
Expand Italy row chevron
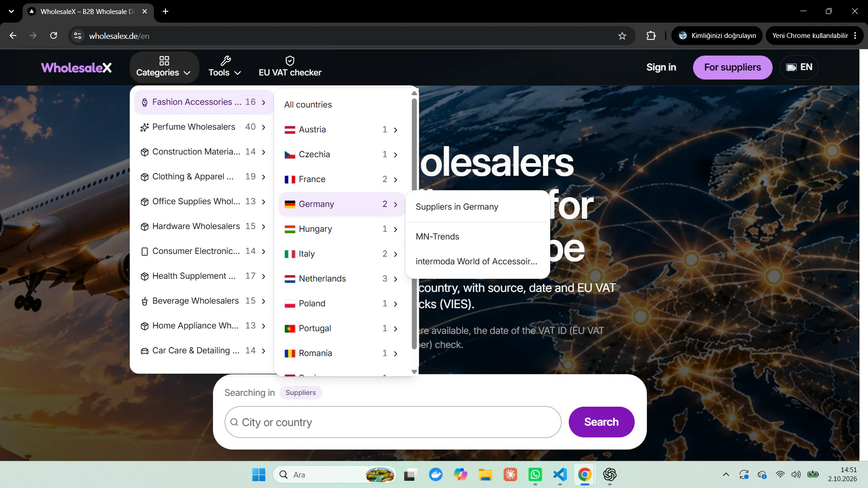coord(396,254)
